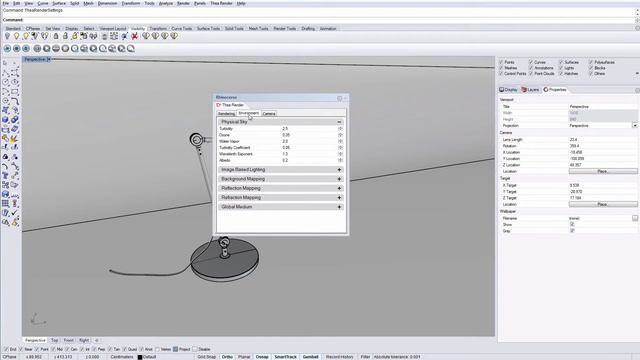Toggle the Near osnap checkbox
This screenshot has width=640, height=360.
click(21, 349)
